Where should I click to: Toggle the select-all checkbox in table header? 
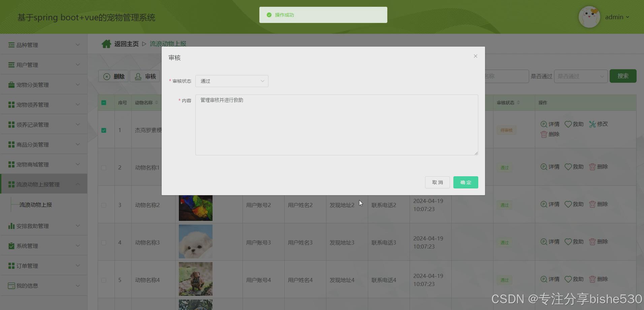pos(104,103)
